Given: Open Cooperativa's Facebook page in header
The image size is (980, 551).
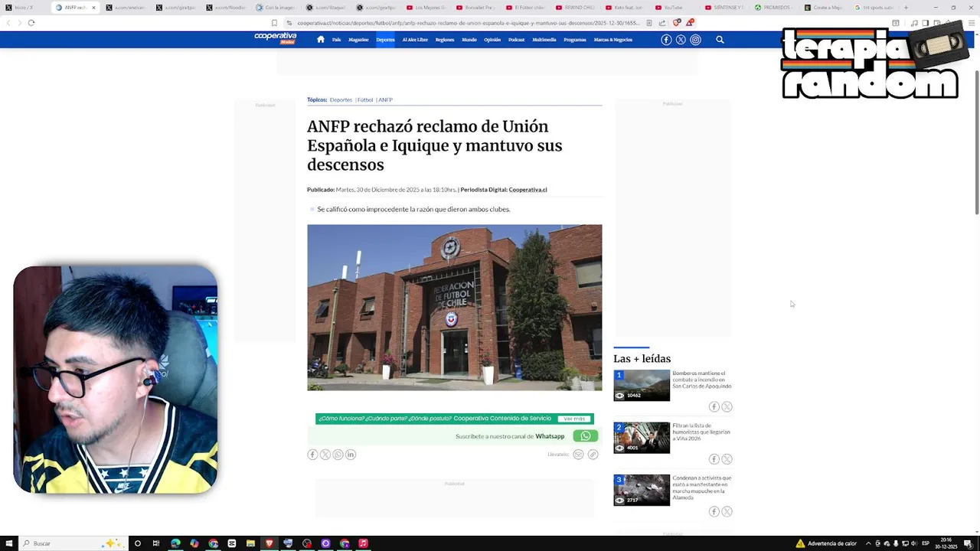Looking at the screenshot, I should [x=666, y=40].
